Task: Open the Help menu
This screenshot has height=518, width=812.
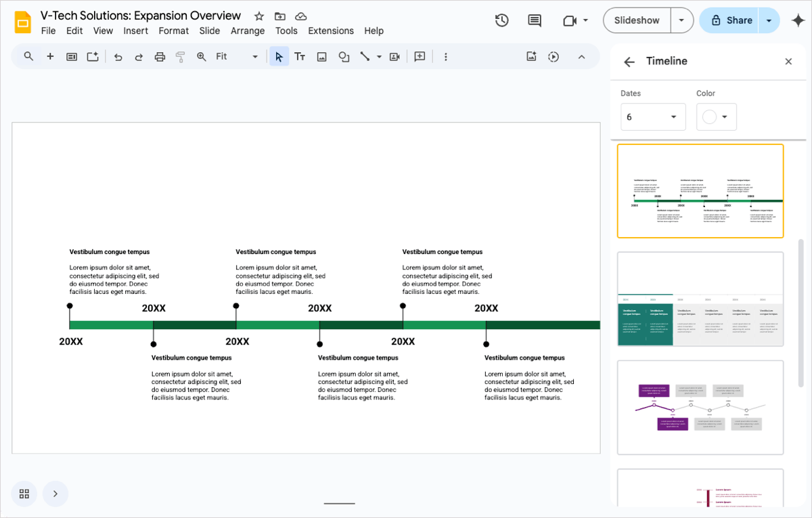Action: [x=374, y=30]
